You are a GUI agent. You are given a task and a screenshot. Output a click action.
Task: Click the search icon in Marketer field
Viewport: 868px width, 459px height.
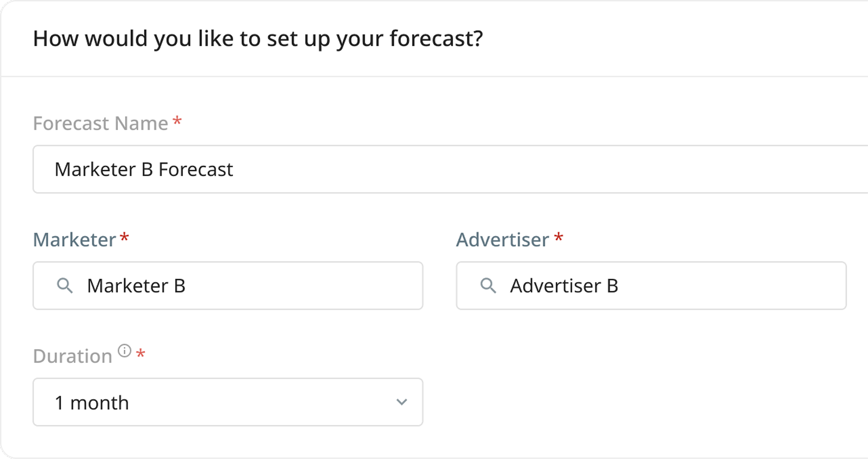[65, 286]
